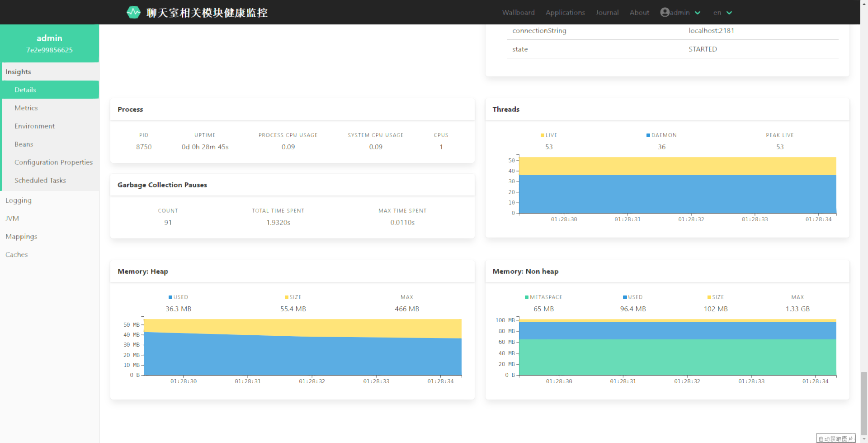Click the admin user avatar icon
The height and width of the screenshot is (443, 868).
(665, 12)
